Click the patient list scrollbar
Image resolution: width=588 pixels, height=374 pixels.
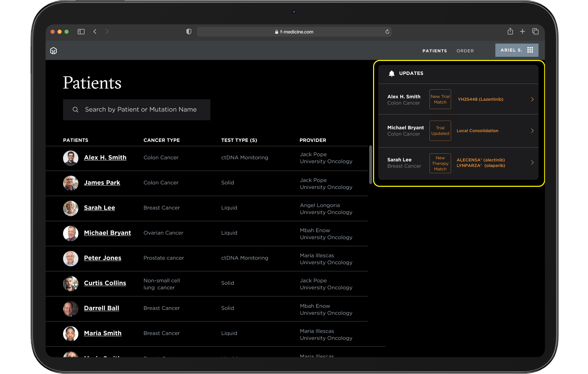pyautogui.click(x=370, y=165)
